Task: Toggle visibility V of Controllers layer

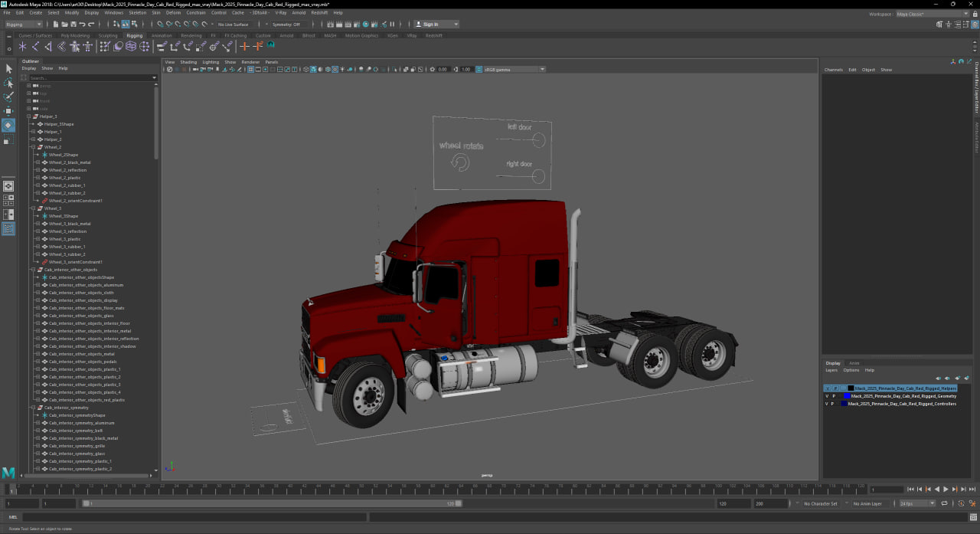Action: pos(827,404)
